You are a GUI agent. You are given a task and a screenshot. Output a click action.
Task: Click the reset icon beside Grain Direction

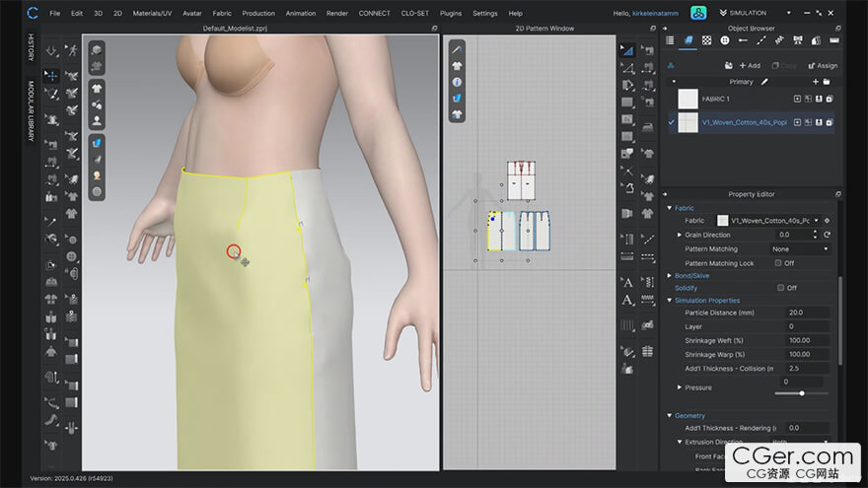click(x=828, y=235)
